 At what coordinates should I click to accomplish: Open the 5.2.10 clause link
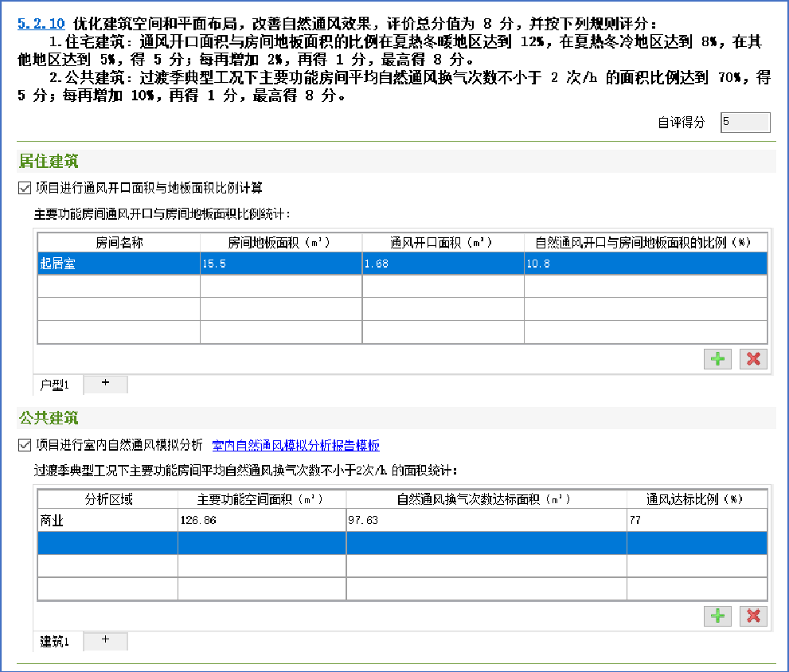[x=41, y=24]
